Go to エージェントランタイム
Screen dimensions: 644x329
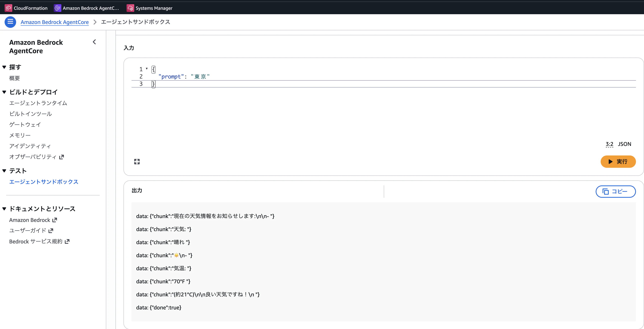click(x=38, y=103)
